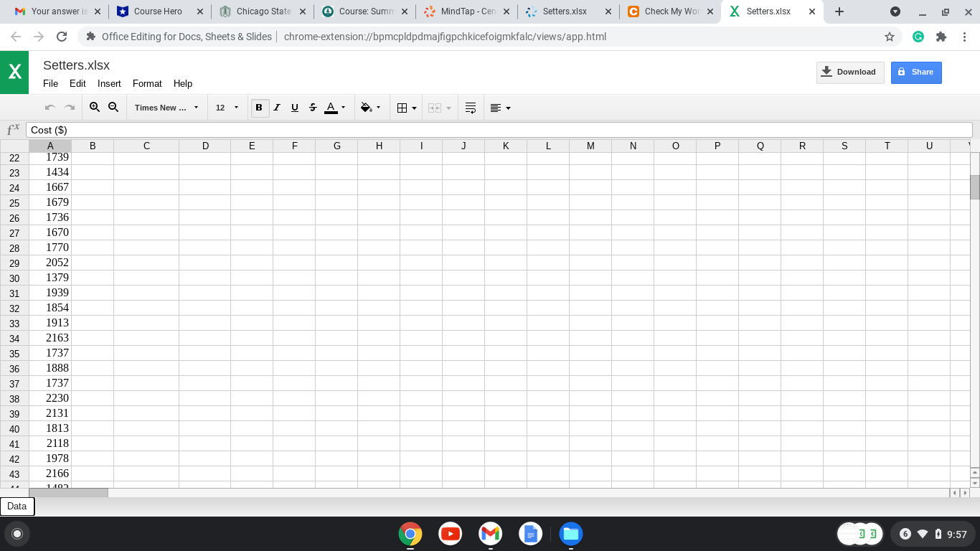
Task: Open Google Docs from the shelf
Action: click(531, 534)
